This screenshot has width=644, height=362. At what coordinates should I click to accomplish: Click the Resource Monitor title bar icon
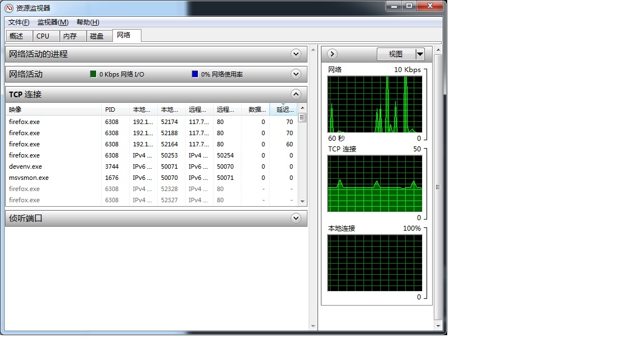point(8,8)
